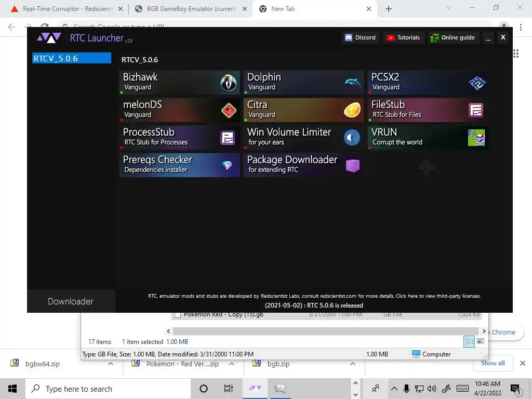Open the Win Volume Limiter tile

click(x=303, y=137)
